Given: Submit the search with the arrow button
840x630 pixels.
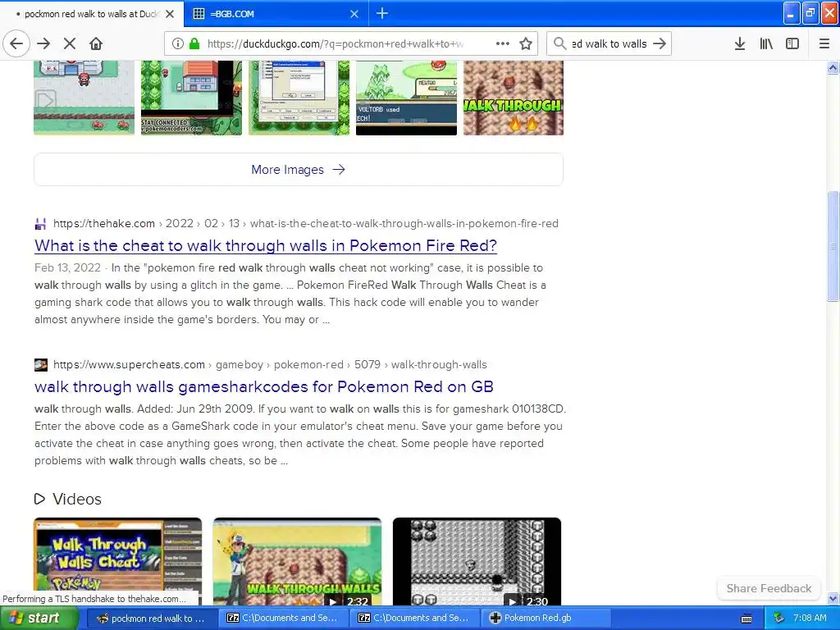Looking at the screenshot, I should [660, 43].
